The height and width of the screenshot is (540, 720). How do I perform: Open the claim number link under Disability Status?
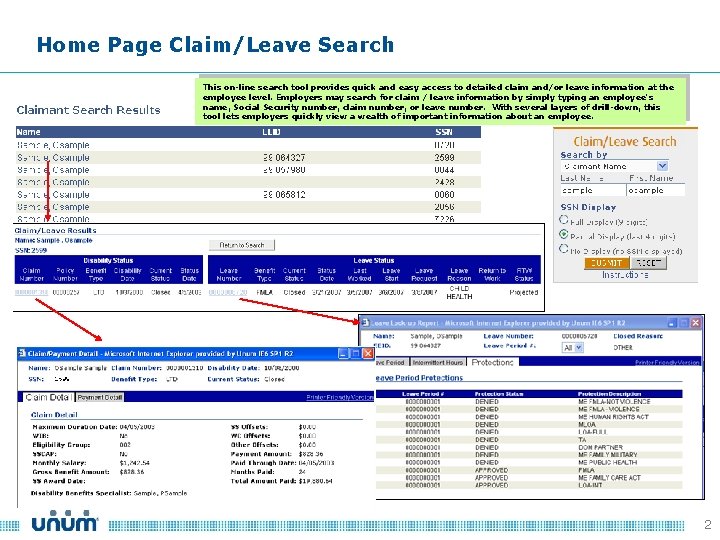pos(31,292)
